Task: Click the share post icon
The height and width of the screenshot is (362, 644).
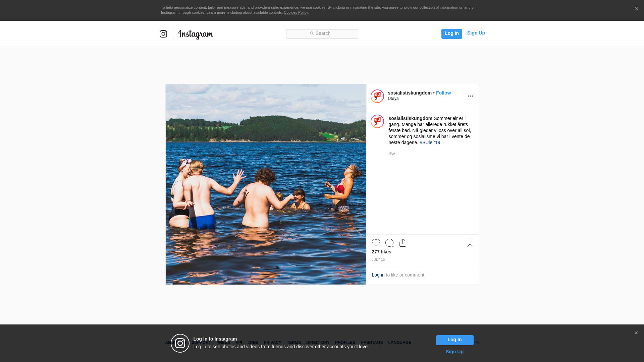Action: 402,243
